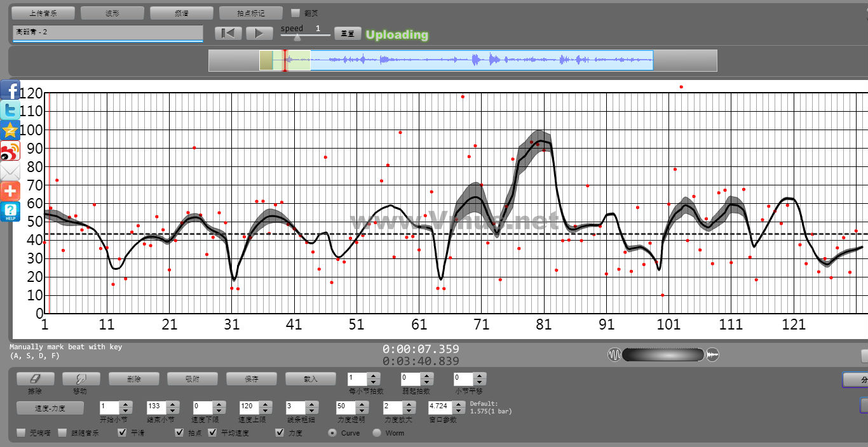The height and width of the screenshot is (447, 868).
Task: Select the move (移动) tool icon
Action: click(x=81, y=379)
